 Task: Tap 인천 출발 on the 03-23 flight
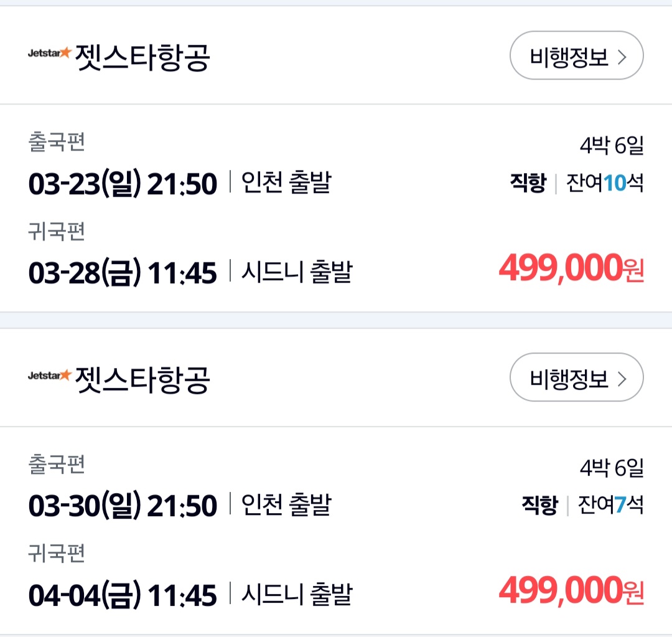pyautogui.click(x=286, y=184)
